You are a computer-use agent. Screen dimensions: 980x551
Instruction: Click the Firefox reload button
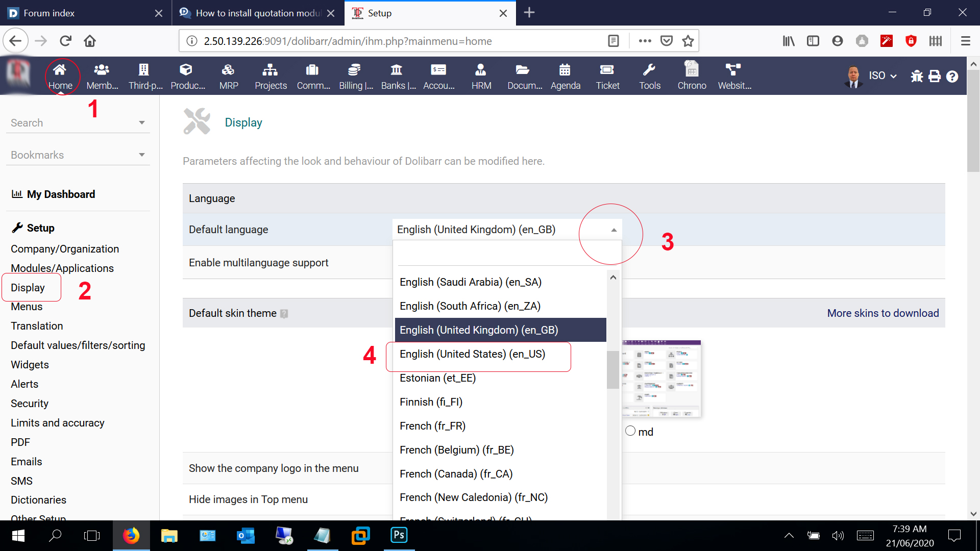(x=65, y=41)
